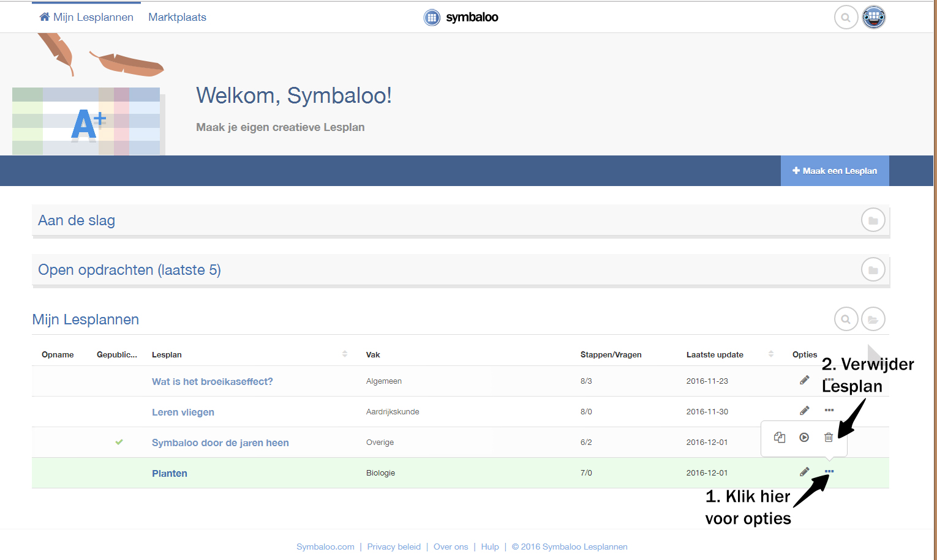Edit the Wat is het broeikaseffect lesplan
The width and height of the screenshot is (937, 560).
coord(805,380)
